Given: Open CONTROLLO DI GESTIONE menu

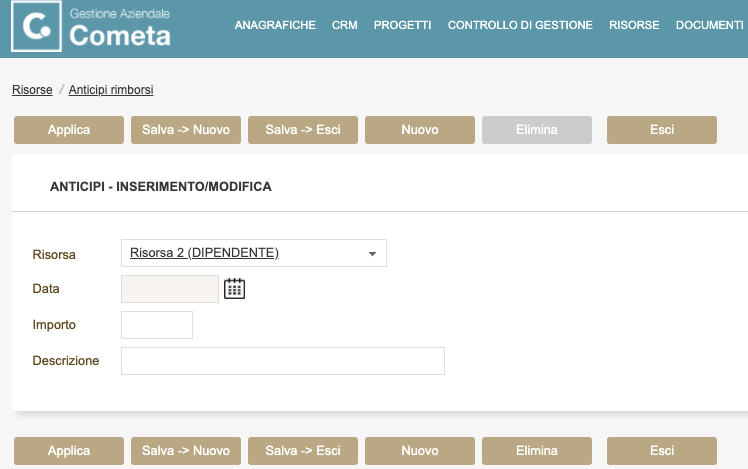Looking at the screenshot, I should click(x=520, y=25).
